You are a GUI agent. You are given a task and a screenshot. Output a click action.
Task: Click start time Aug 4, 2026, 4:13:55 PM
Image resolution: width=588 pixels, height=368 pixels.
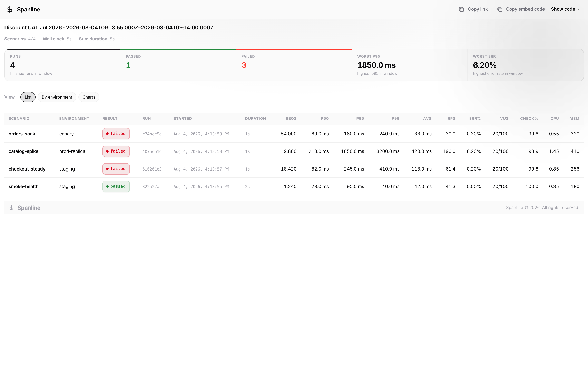pyautogui.click(x=201, y=187)
